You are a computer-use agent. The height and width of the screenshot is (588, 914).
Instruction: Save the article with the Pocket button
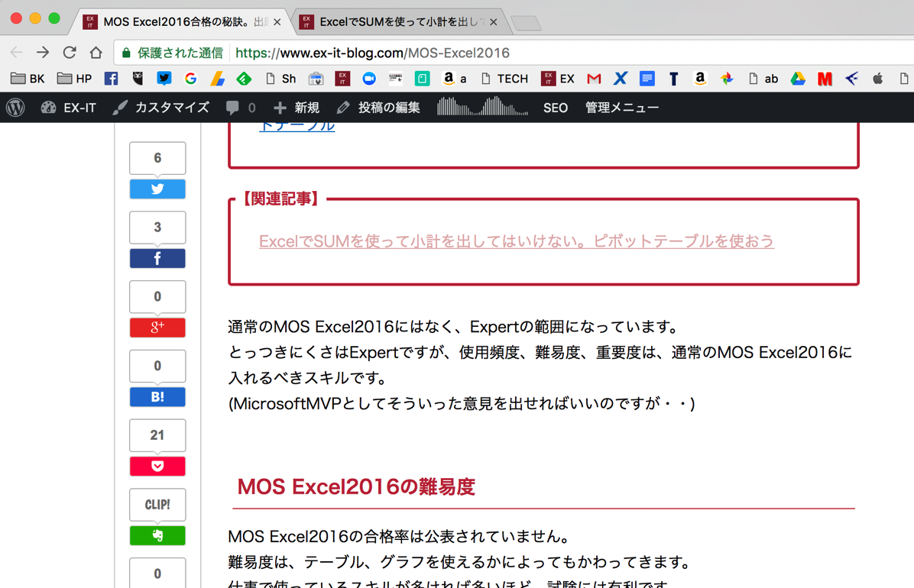157,467
